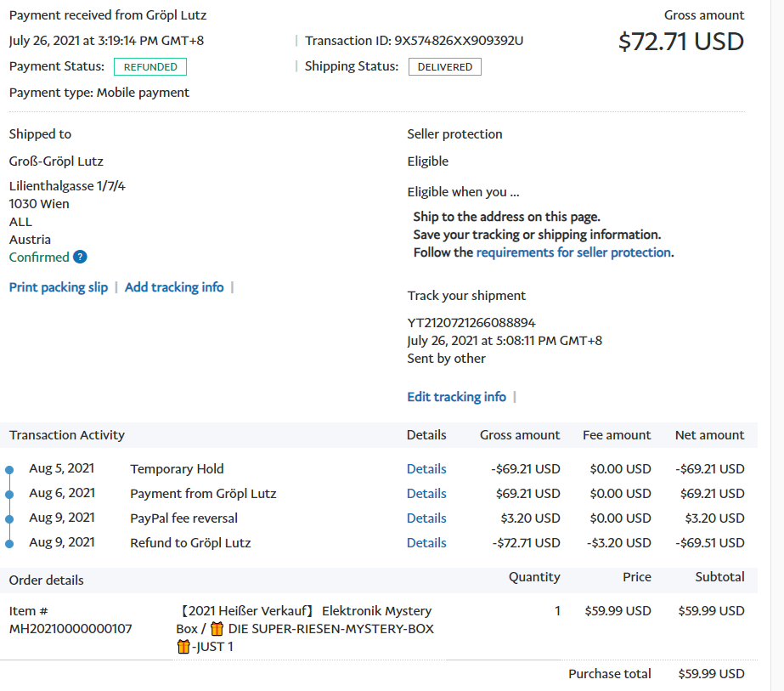Open requirements for seller protection link

573,252
